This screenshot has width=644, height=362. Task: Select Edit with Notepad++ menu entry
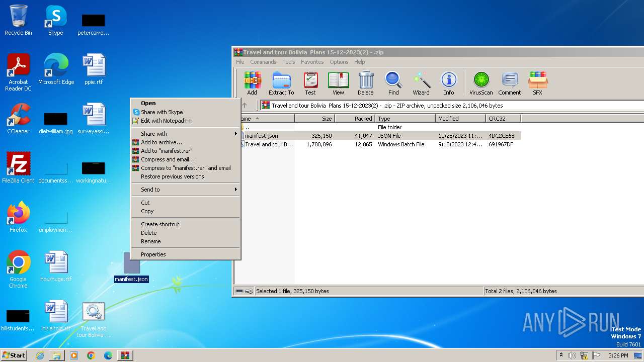(x=186, y=121)
